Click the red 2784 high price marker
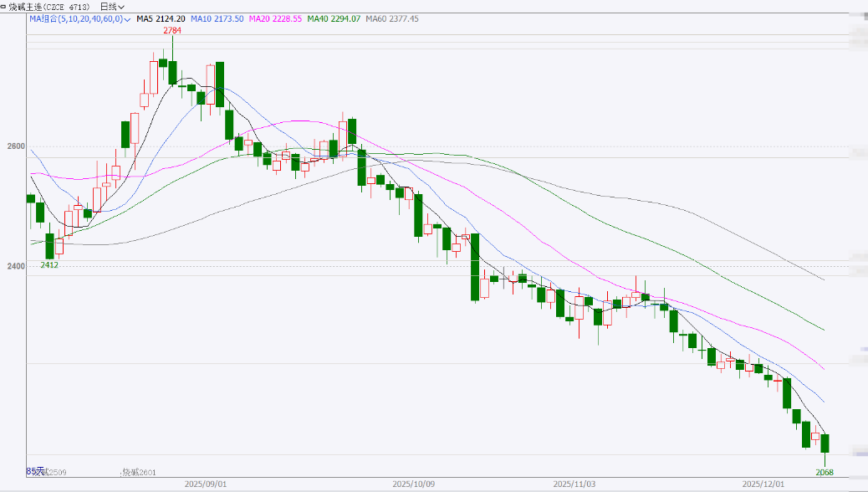 point(172,30)
